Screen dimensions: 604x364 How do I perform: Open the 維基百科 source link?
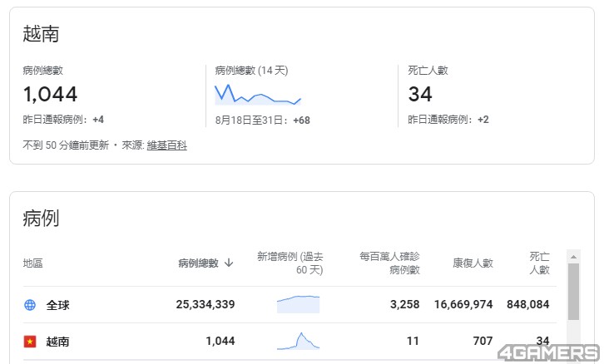click(166, 145)
